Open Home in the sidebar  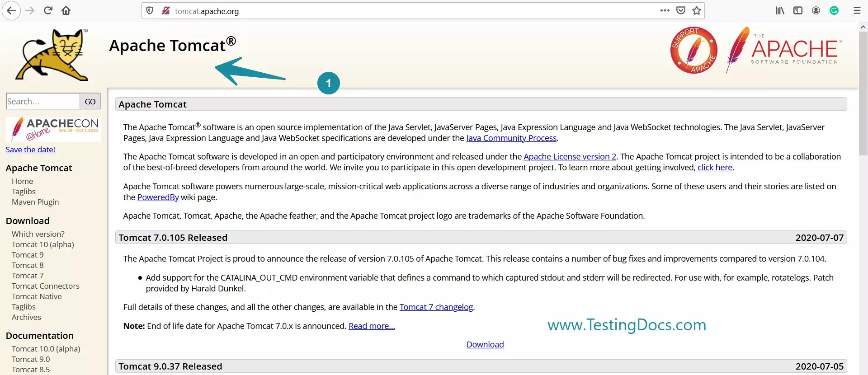point(23,181)
